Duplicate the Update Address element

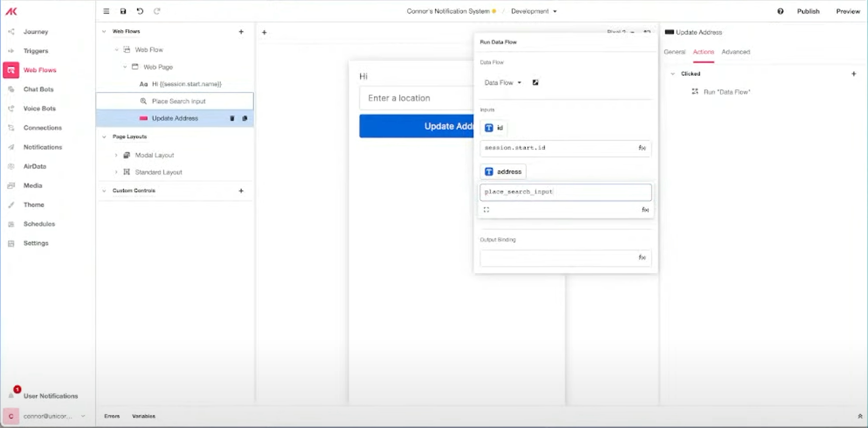244,118
